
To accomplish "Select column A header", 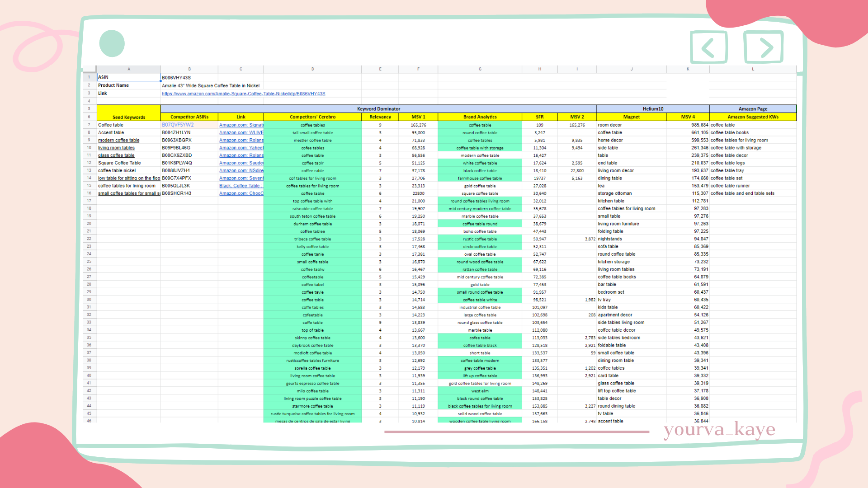I will click(x=129, y=69).
